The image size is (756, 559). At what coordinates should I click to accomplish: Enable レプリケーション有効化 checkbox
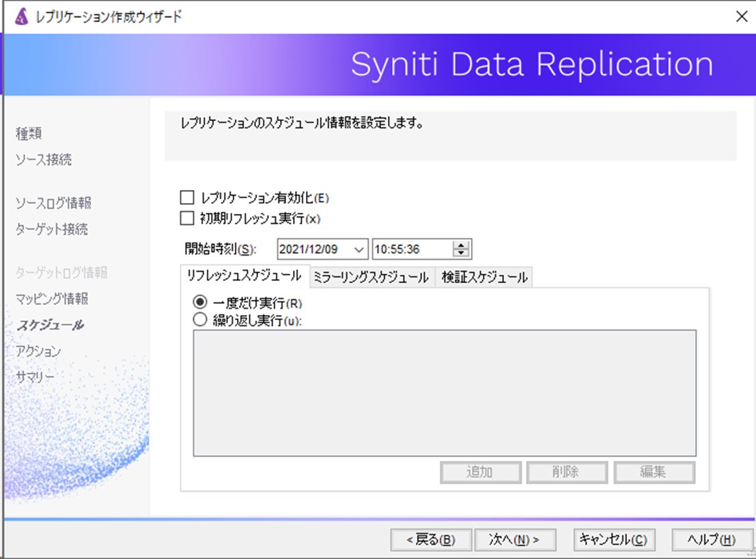(x=187, y=197)
